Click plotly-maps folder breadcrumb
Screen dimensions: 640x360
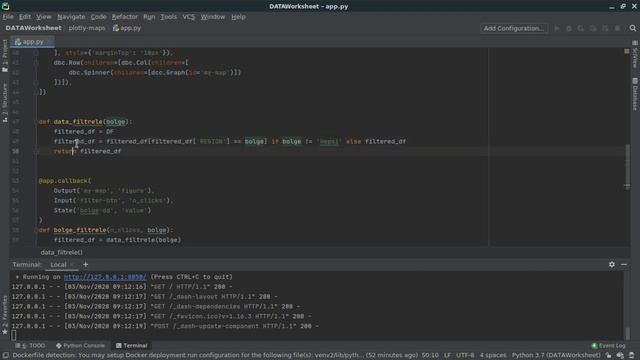click(87, 28)
